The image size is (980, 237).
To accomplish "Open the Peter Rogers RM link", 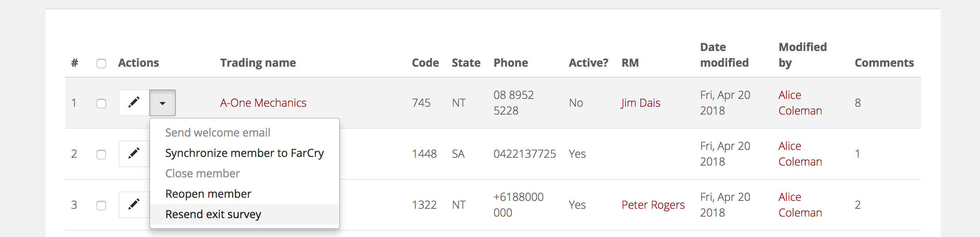I will click(x=653, y=205).
